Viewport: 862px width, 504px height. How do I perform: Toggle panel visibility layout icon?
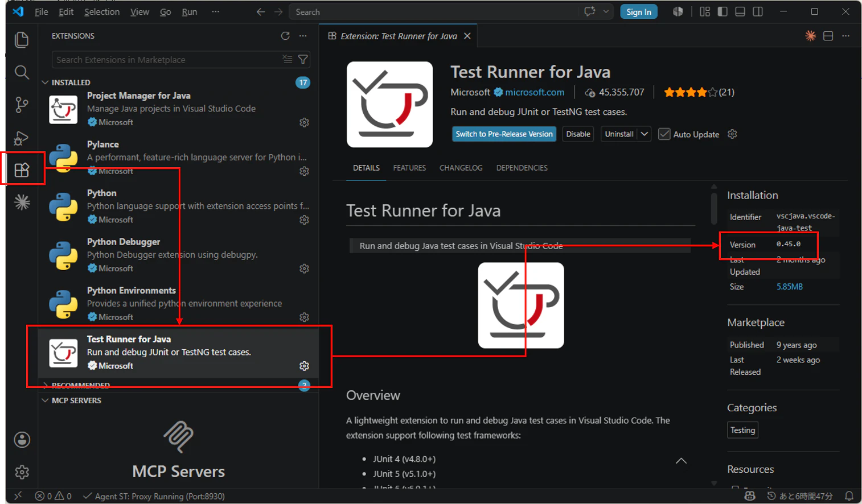[x=740, y=12]
